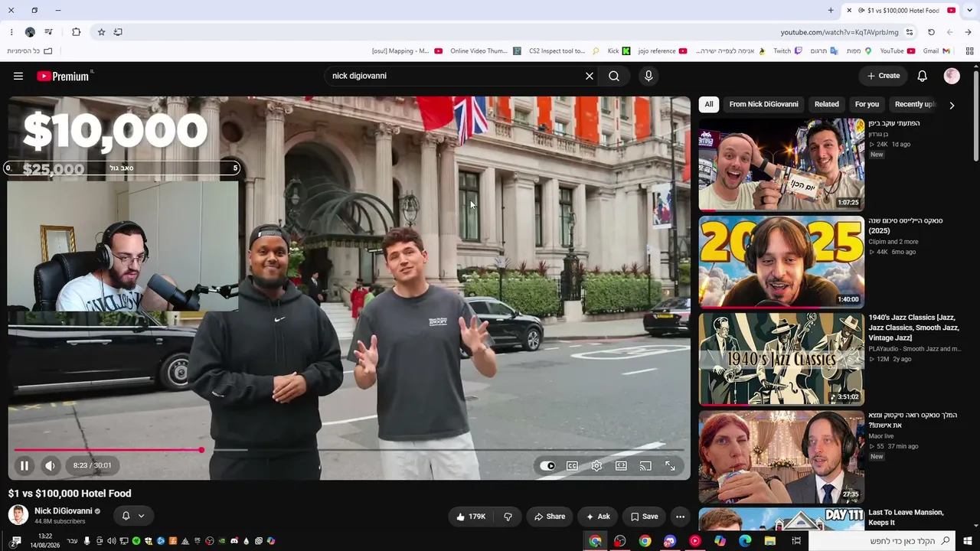Reload the page
Viewport: 980px width, 551px height.
[x=931, y=32]
